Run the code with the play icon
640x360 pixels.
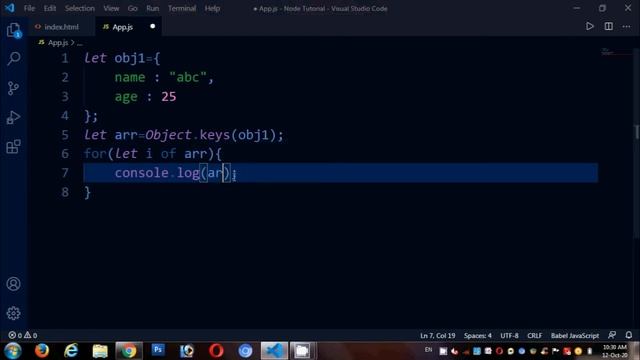click(x=589, y=27)
